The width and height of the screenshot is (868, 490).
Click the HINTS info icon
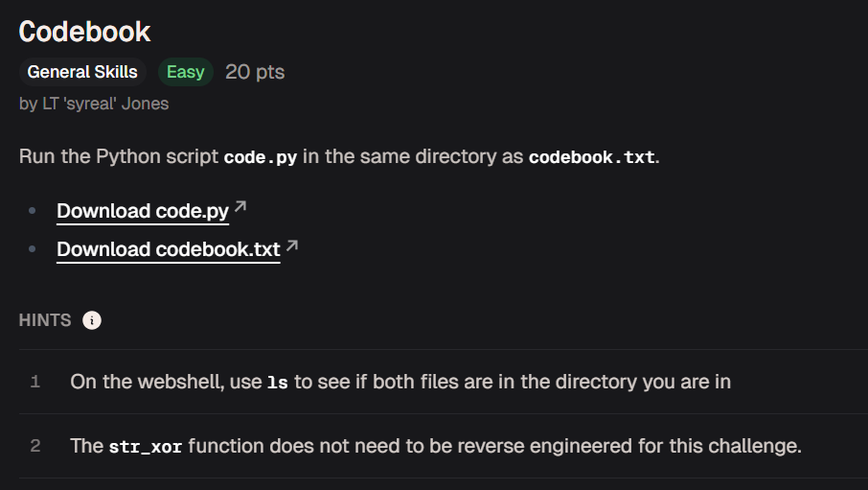coord(92,320)
